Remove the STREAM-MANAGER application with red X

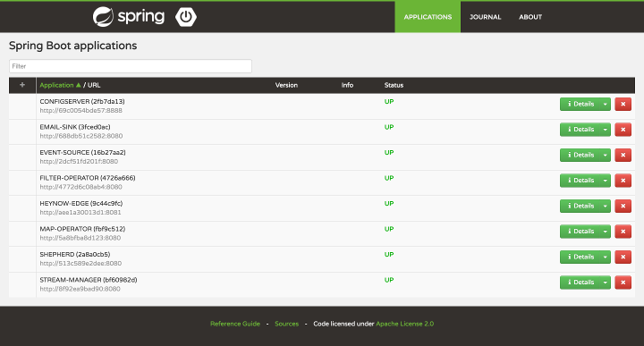point(623,283)
